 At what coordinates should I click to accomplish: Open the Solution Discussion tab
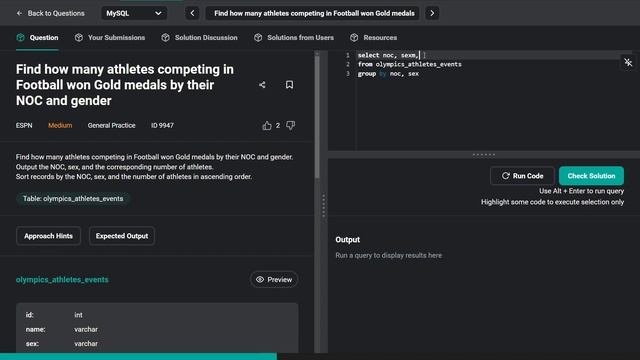coord(199,38)
